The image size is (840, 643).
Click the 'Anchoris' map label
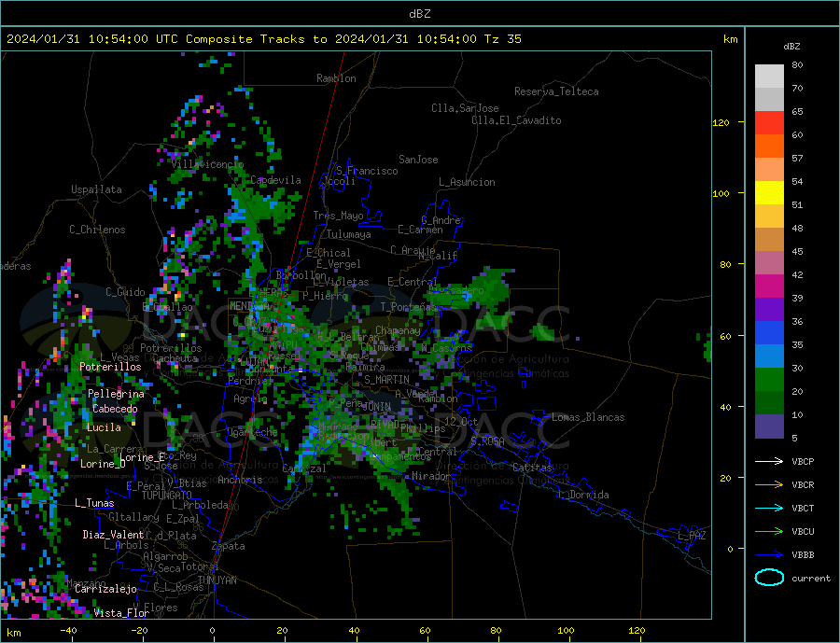click(240, 480)
